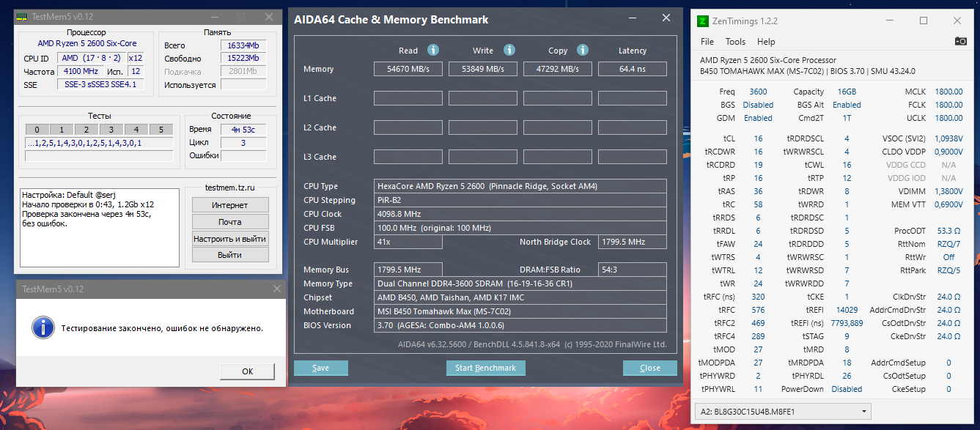Click the Chipset field in AIDA64

click(x=520, y=297)
